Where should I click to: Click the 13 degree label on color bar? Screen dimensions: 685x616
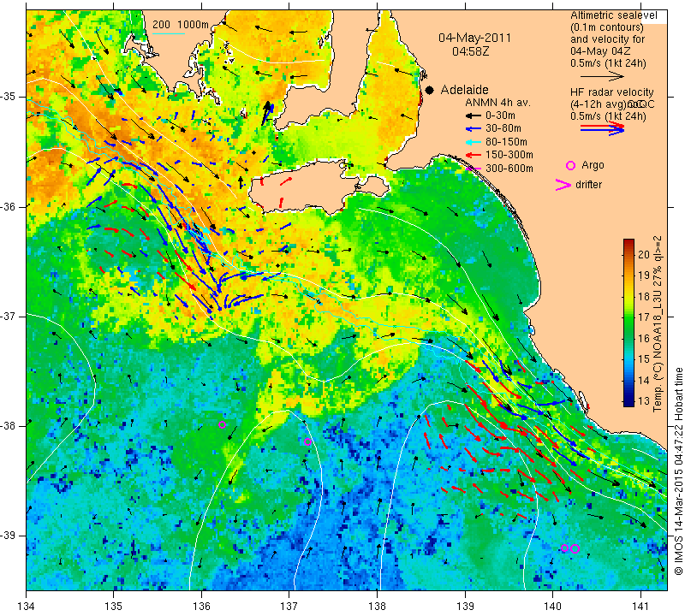coord(644,401)
